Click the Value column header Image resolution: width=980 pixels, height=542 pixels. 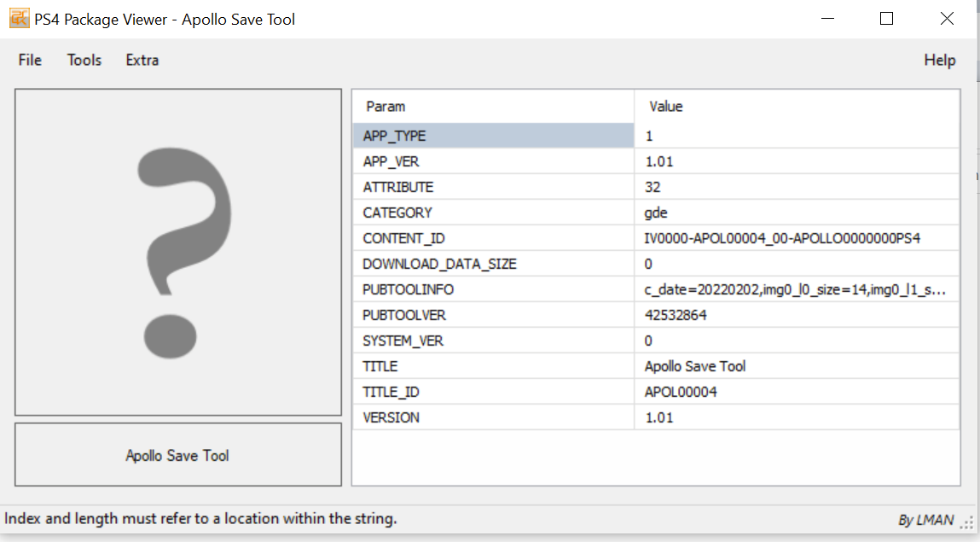(x=797, y=107)
